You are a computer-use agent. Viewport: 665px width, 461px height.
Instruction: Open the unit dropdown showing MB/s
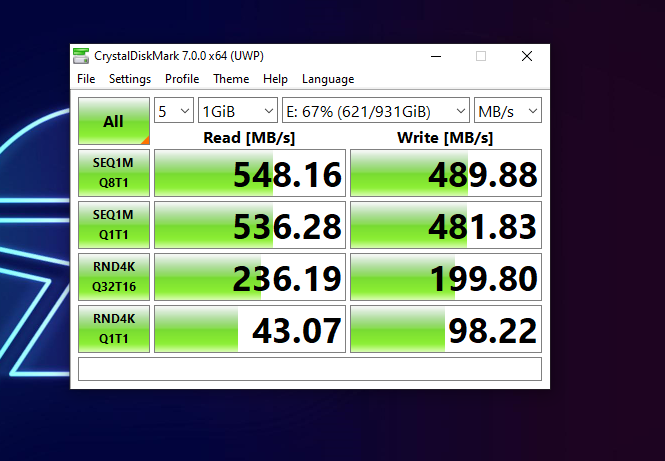[x=508, y=111]
